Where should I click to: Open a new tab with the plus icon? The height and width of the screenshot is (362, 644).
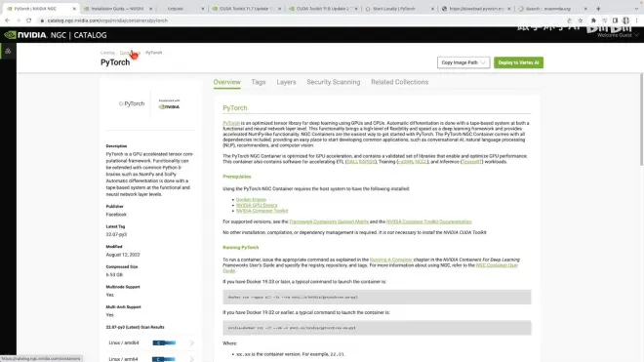pyautogui.click(x=598, y=8)
